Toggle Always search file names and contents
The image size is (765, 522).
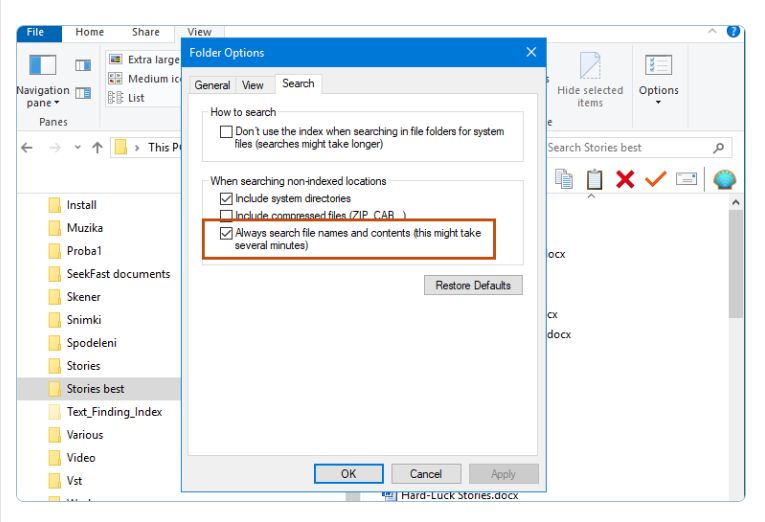point(226,233)
